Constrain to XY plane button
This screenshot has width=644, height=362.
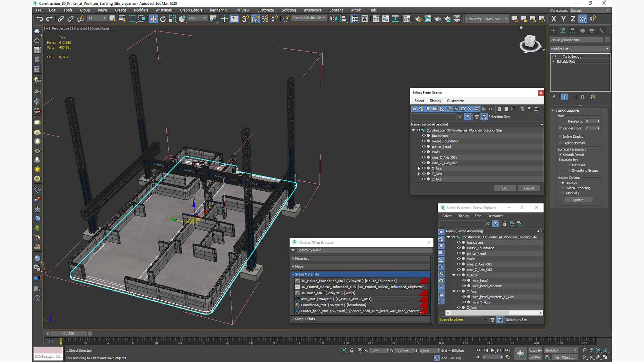583,19
